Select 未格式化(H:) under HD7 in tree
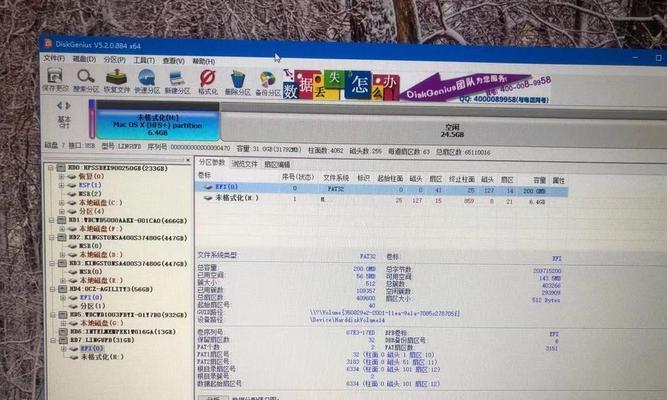This screenshot has height=400, width=667. coord(102,357)
